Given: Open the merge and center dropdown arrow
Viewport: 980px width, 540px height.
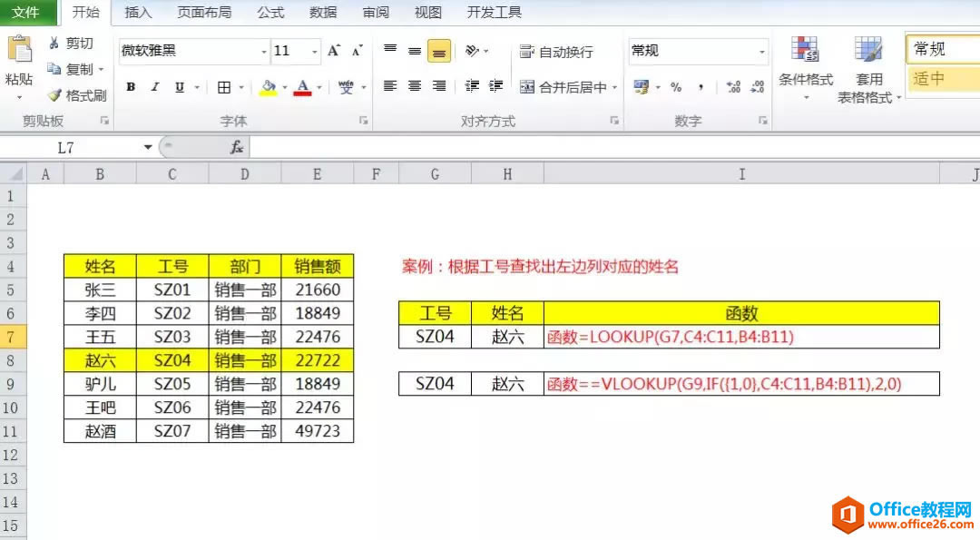Looking at the screenshot, I should 614,87.
